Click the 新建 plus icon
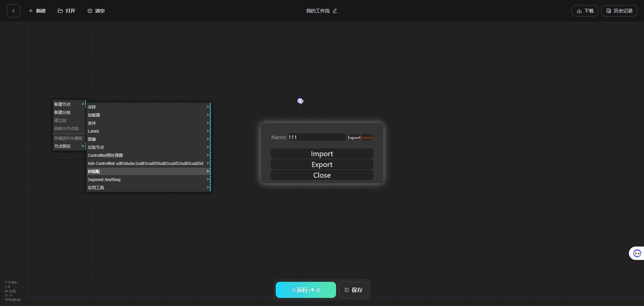 click(x=31, y=11)
